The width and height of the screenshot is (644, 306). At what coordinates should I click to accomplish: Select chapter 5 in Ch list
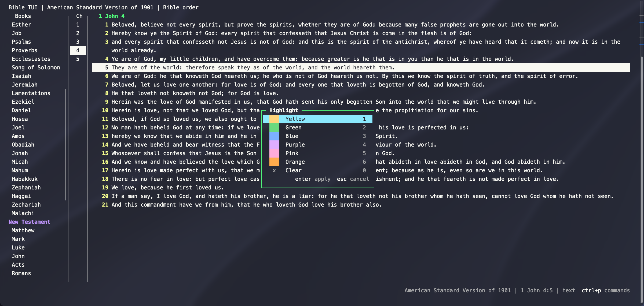point(78,59)
